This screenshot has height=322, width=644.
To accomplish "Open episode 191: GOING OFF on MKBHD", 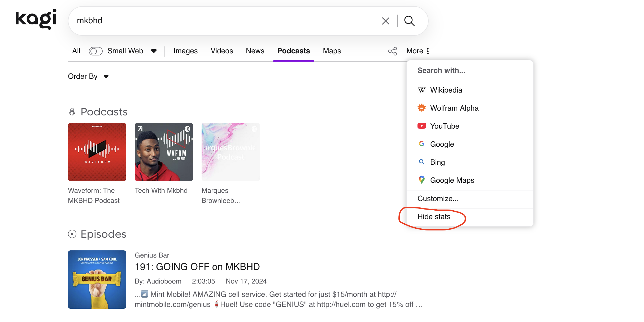I will tap(197, 267).
